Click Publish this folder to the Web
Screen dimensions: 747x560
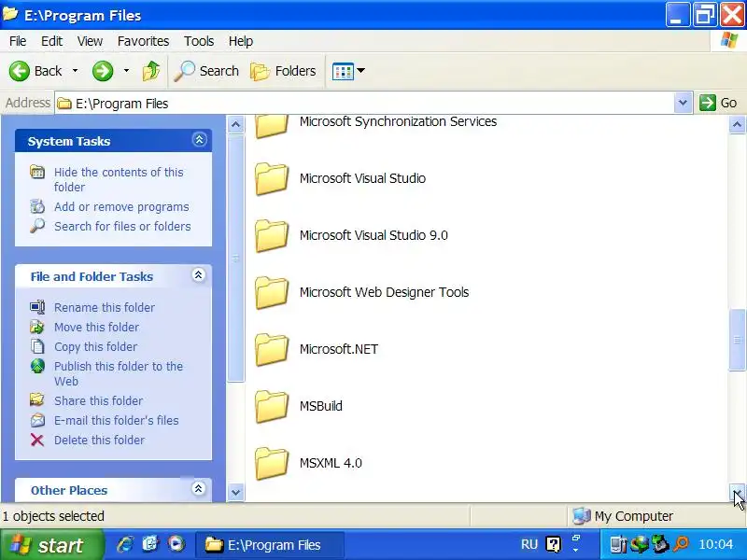coord(119,374)
